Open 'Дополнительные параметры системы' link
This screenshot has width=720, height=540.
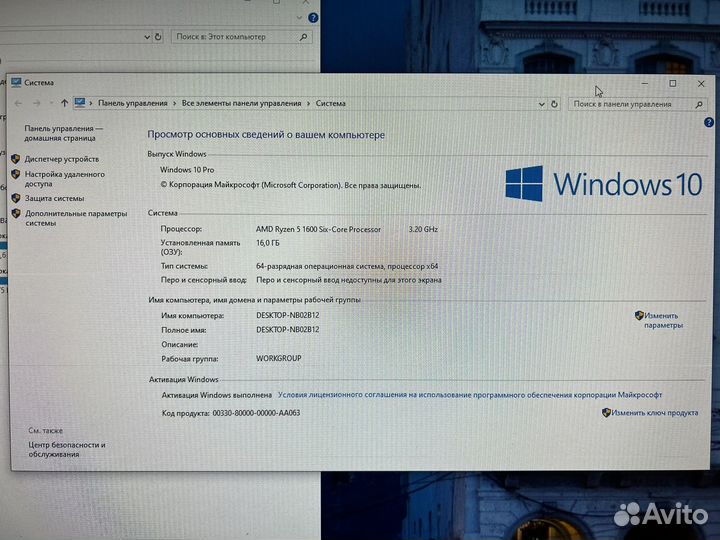point(76,218)
